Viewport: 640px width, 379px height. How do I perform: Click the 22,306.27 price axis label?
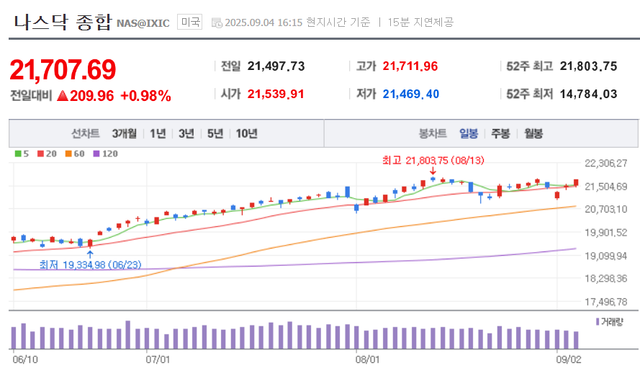[606, 164]
